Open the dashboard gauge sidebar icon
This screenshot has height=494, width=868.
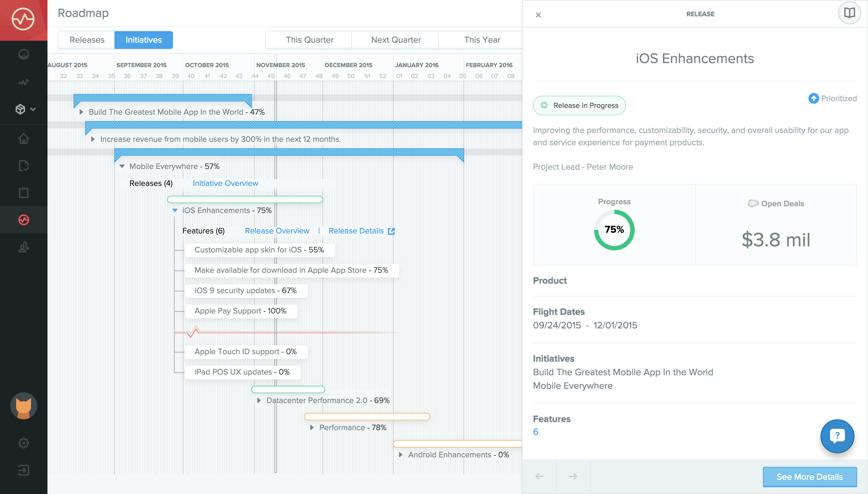pos(23,54)
